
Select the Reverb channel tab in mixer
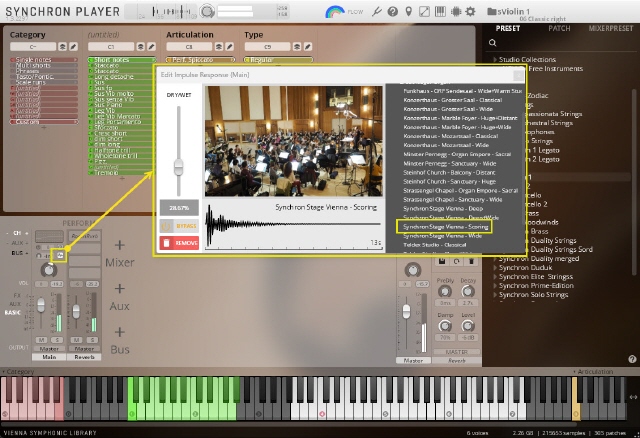[x=84, y=357]
